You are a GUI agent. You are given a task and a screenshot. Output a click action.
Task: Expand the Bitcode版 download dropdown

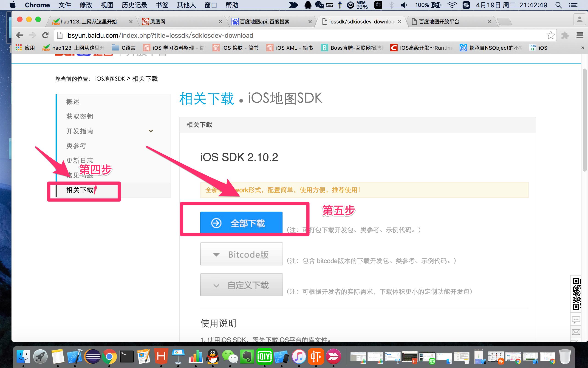(242, 254)
